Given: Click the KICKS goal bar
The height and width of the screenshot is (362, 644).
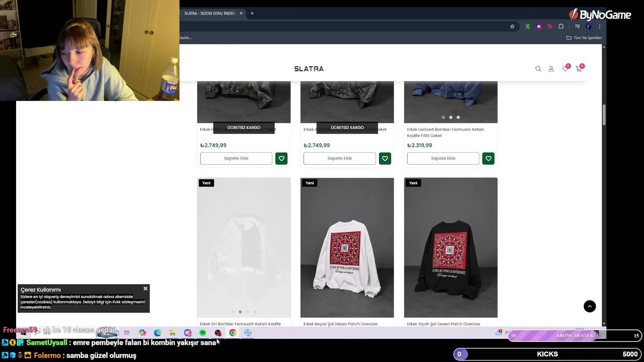Looking at the screenshot, I should pos(547,354).
